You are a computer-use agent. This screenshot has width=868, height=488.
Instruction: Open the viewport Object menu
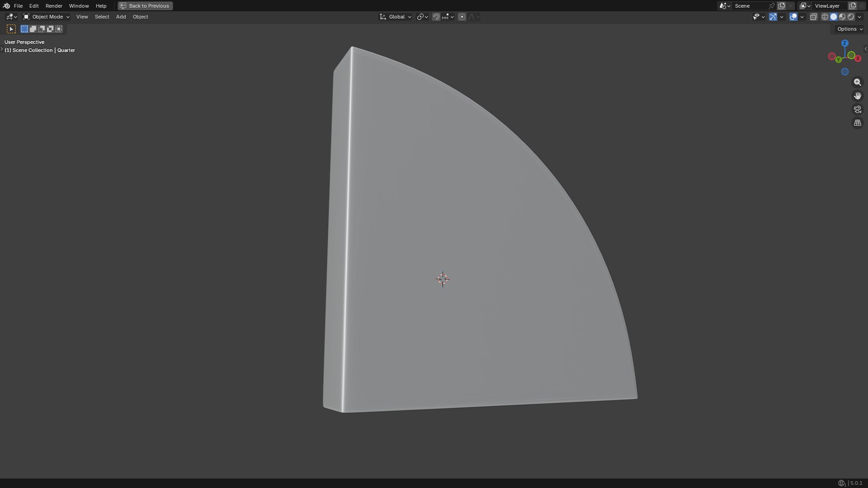pos(140,17)
